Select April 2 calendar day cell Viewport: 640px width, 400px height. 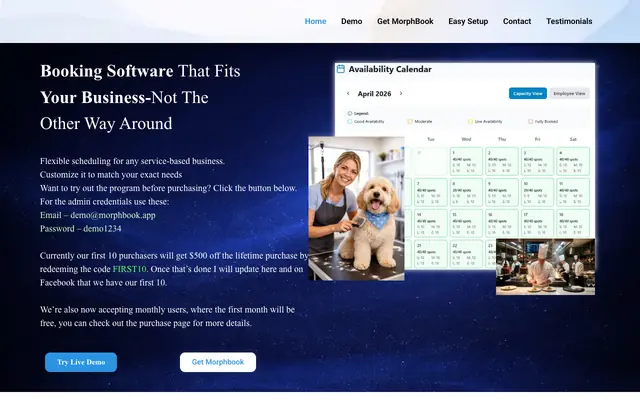(502, 161)
